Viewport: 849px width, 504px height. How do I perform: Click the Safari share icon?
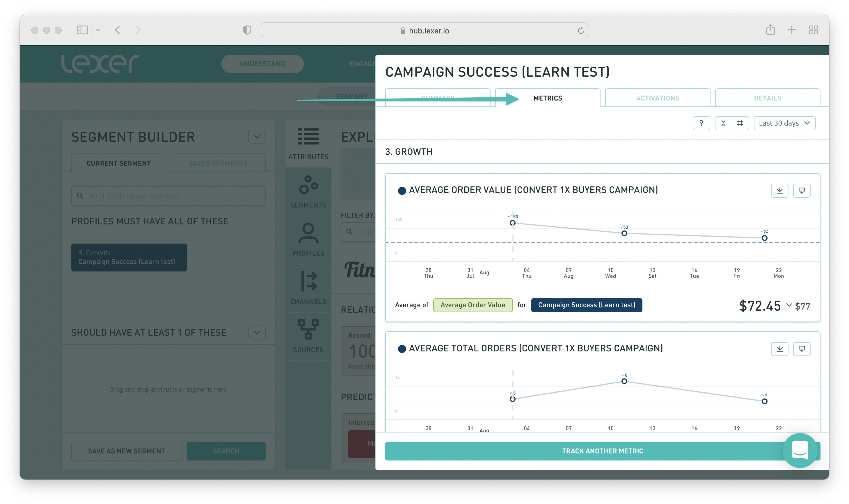click(770, 30)
